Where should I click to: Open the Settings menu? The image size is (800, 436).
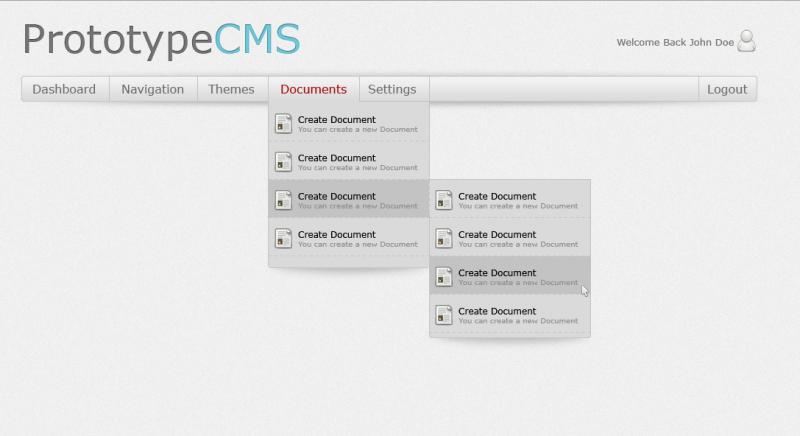tap(392, 89)
